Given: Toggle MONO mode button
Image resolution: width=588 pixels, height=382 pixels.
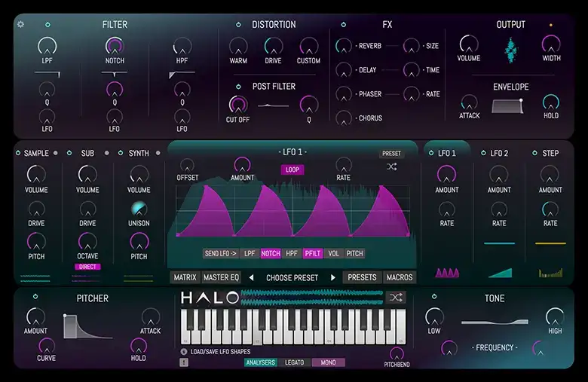Looking at the screenshot, I should (328, 362).
